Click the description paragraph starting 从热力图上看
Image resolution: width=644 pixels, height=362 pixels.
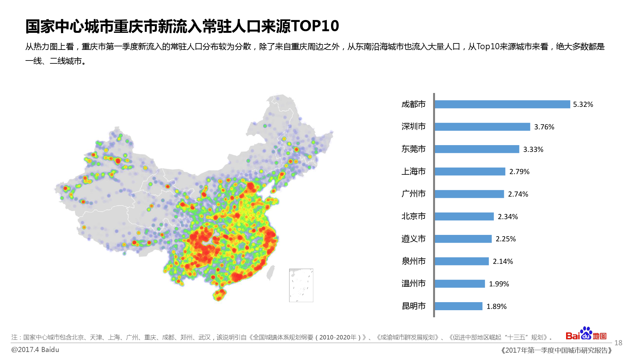(315, 54)
